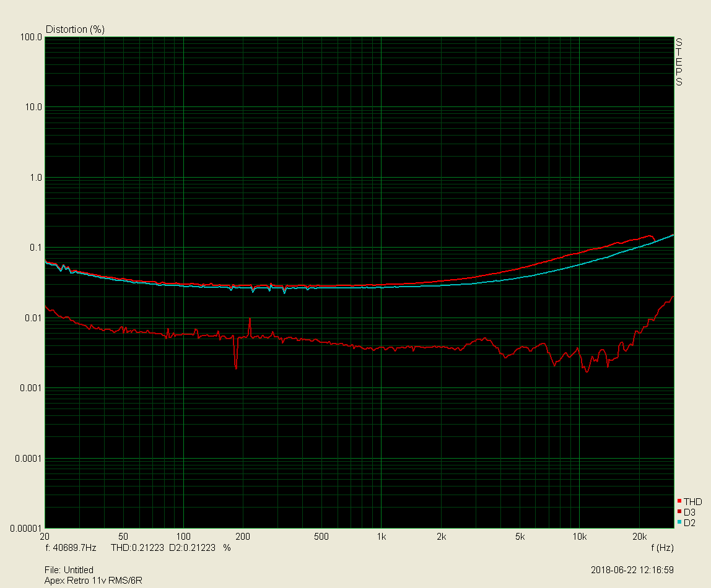Click the 20k x-axis frequency label
Image resolution: width=711 pixels, height=588 pixels.
(x=639, y=537)
